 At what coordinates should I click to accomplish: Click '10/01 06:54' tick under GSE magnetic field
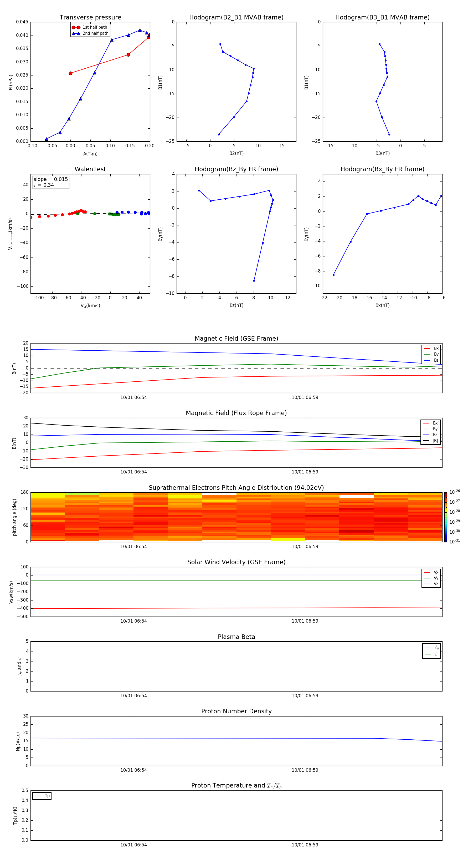point(134,398)
